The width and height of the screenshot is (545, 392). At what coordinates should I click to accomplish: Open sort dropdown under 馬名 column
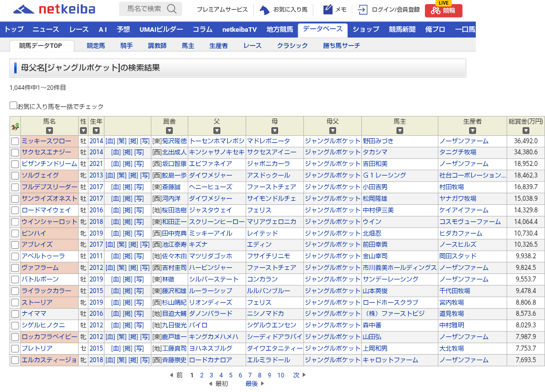(x=49, y=131)
